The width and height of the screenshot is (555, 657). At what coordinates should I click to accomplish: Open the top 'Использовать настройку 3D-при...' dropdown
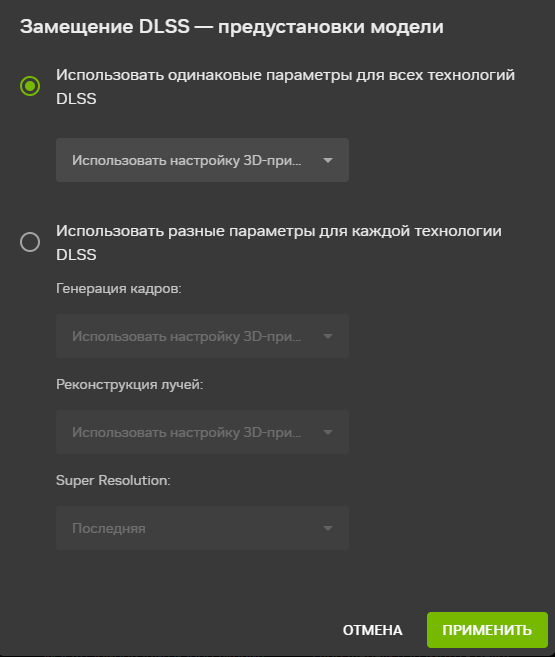click(202, 160)
